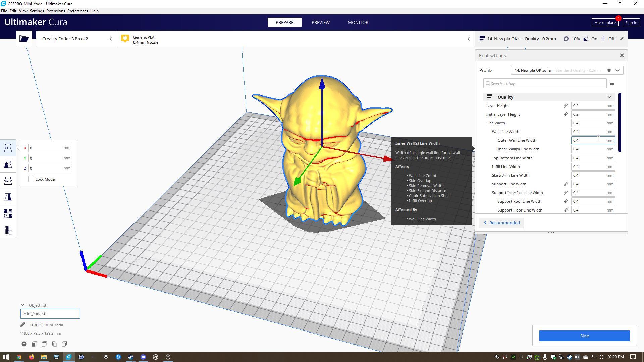
Task: Click the 3D view cube icon
Action: coord(24,344)
